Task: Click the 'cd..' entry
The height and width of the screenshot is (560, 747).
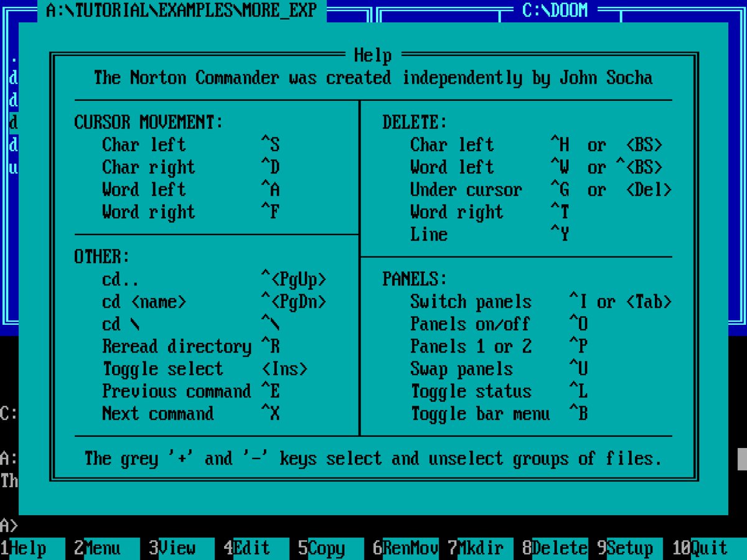Action: 121,279
